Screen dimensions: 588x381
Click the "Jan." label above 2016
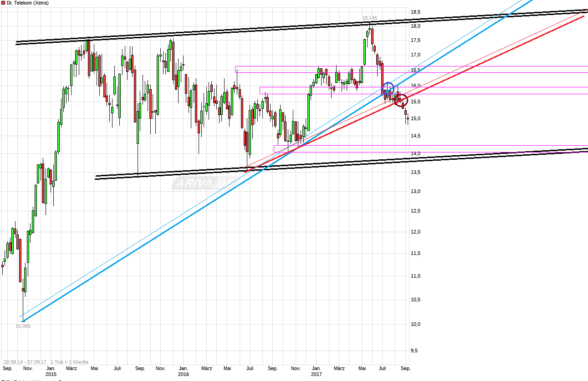pyautogui.click(x=183, y=368)
